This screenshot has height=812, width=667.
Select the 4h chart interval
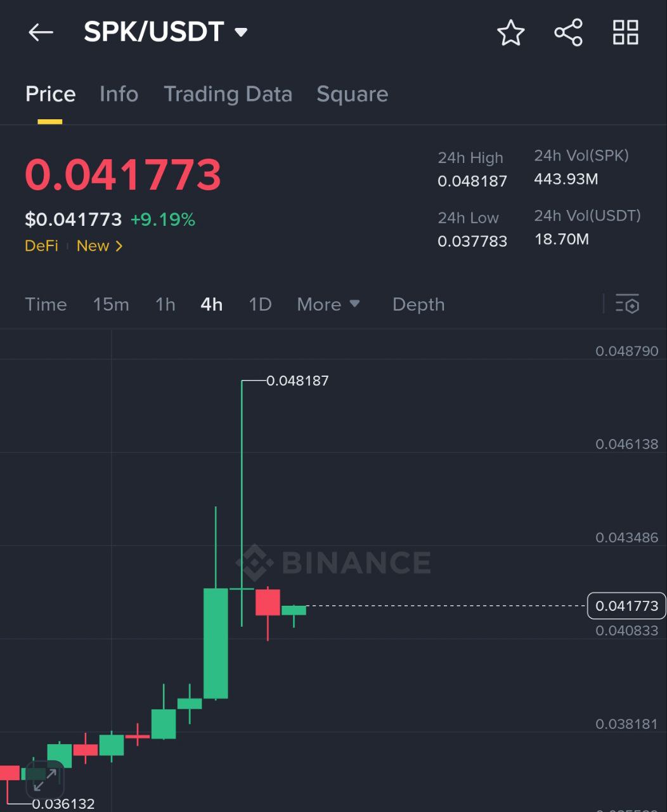(x=211, y=304)
